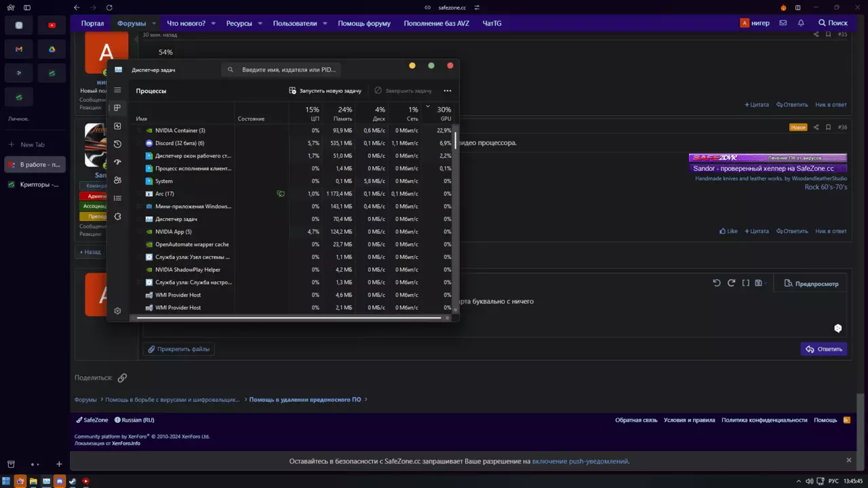Select NVIDIA ShadowPlay Helper process row
This screenshot has height=488, width=868.
point(293,270)
